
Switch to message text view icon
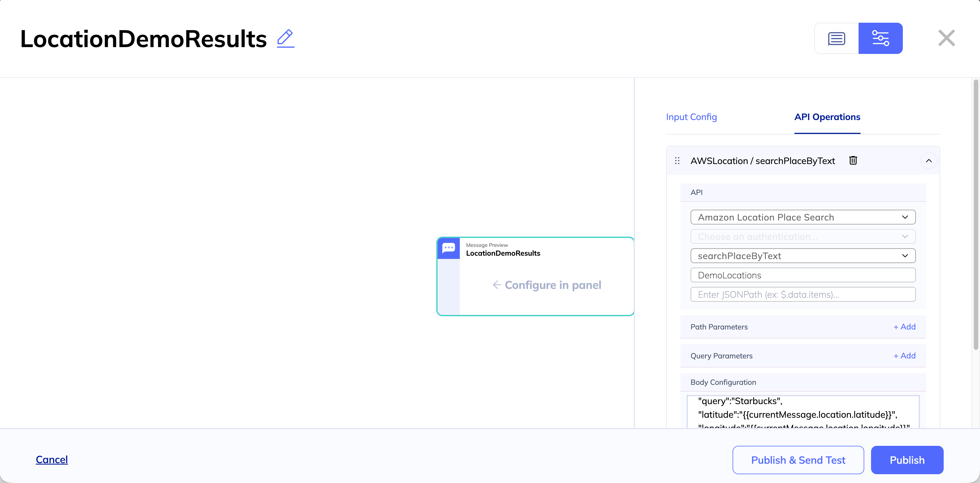(836, 38)
